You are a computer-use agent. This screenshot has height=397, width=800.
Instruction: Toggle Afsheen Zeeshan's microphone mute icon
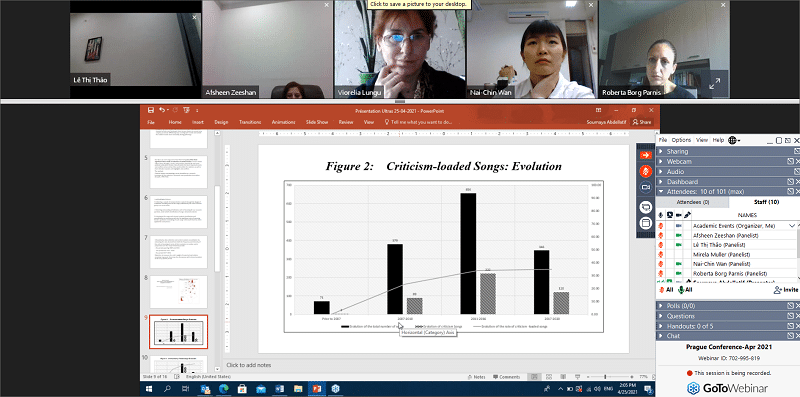[661, 235]
